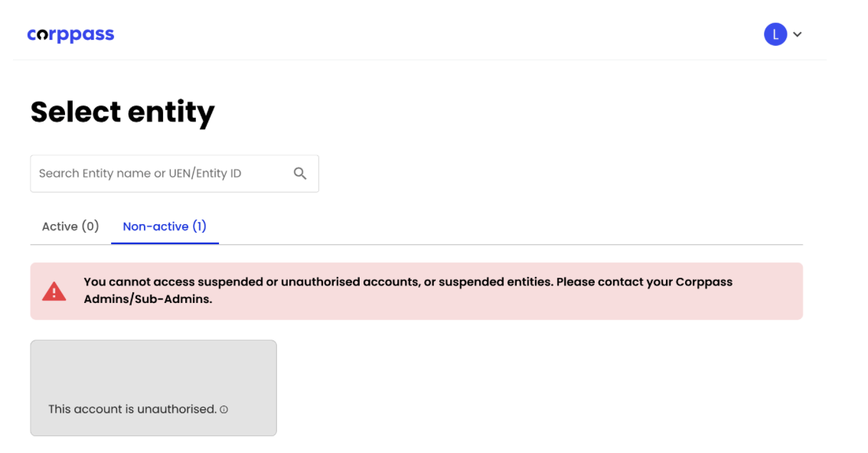The height and width of the screenshot is (453, 868).
Task: Click the letter "L" inside blue circle
Action: click(x=775, y=34)
